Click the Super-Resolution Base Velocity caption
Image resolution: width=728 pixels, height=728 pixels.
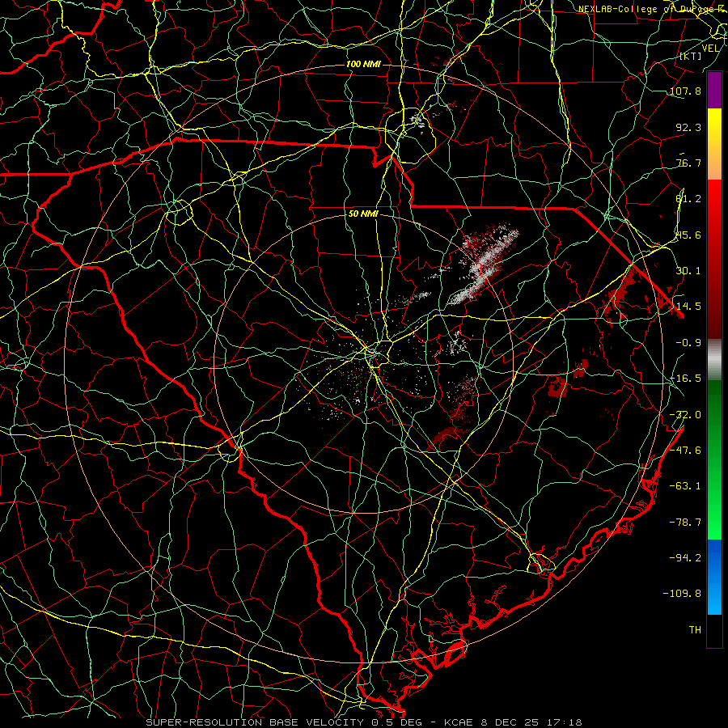pyautogui.click(x=363, y=722)
